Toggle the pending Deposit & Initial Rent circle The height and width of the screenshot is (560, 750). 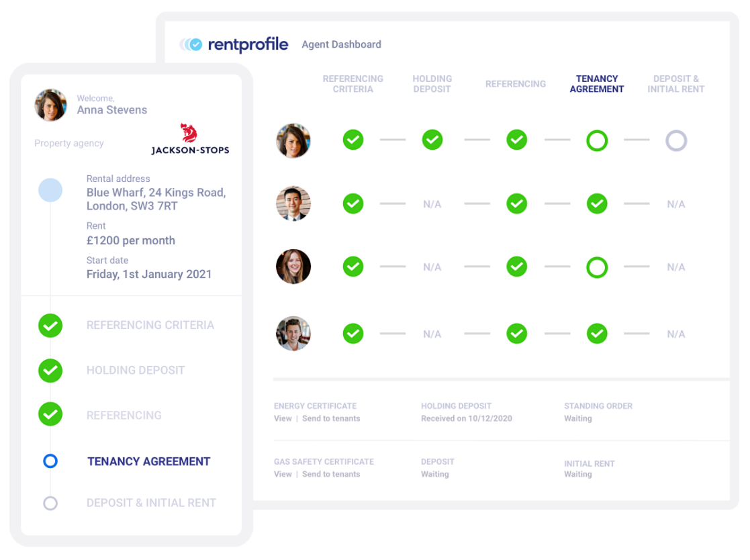[676, 140]
